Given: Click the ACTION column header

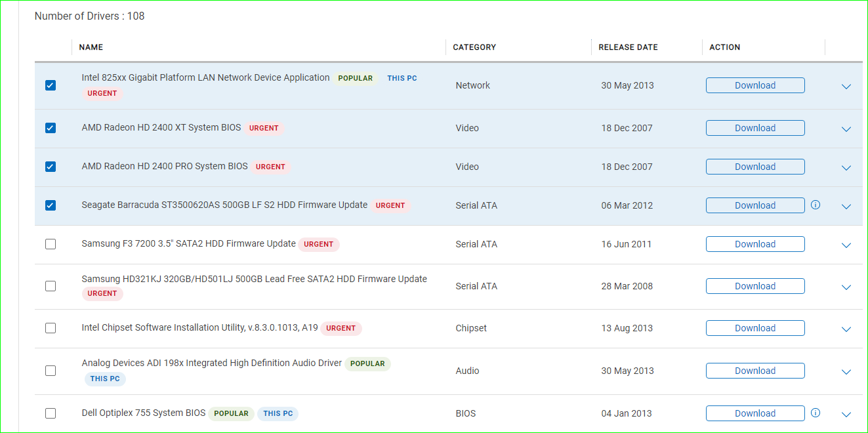Looking at the screenshot, I should pyautogui.click(x=725, y=47).
